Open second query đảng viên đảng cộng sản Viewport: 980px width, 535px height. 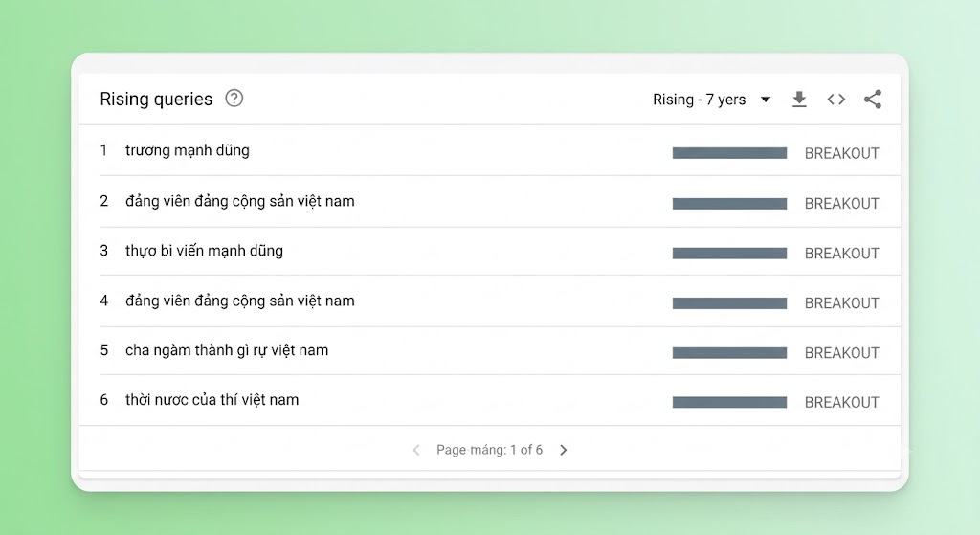[x=239, y=201]
